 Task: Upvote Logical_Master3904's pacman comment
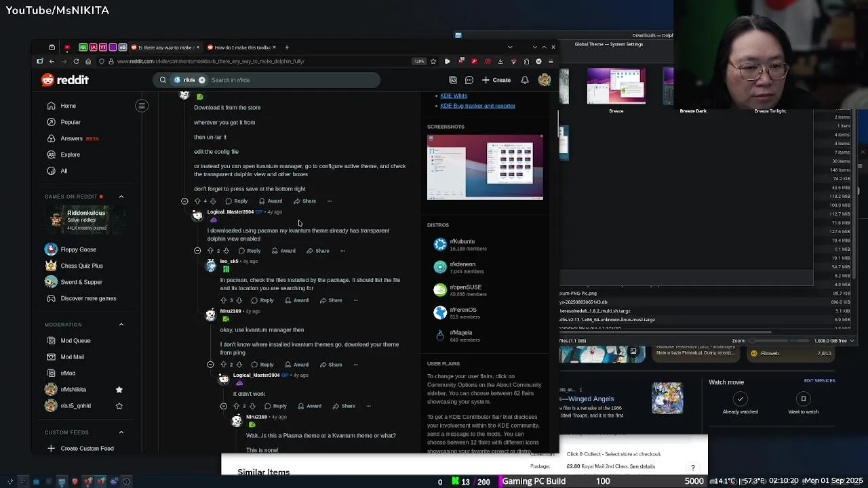coord(210,251)
